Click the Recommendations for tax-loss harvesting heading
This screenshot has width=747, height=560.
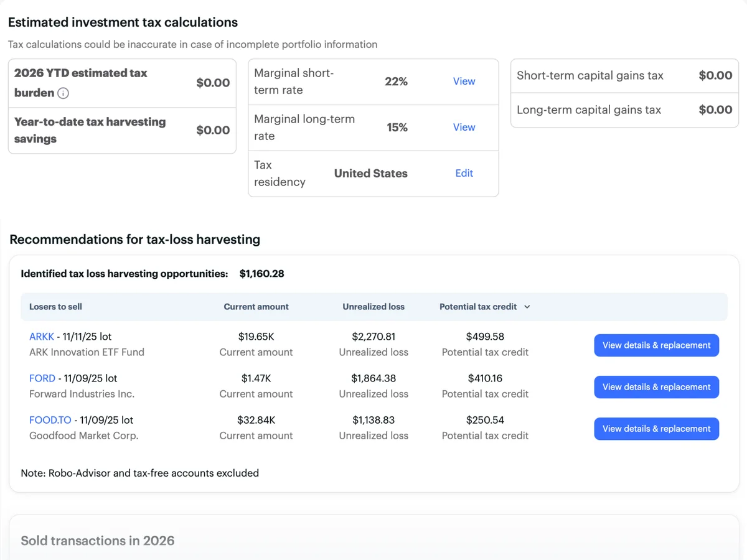tap(134, 240)
